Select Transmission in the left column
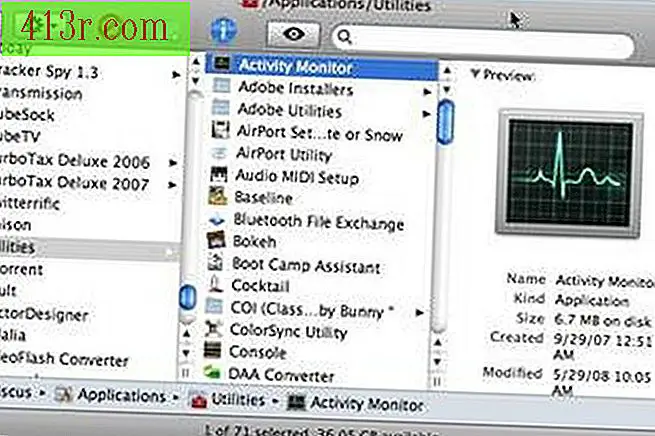The image size is (655, 436). pyautogui.click(x=41, y=94)
